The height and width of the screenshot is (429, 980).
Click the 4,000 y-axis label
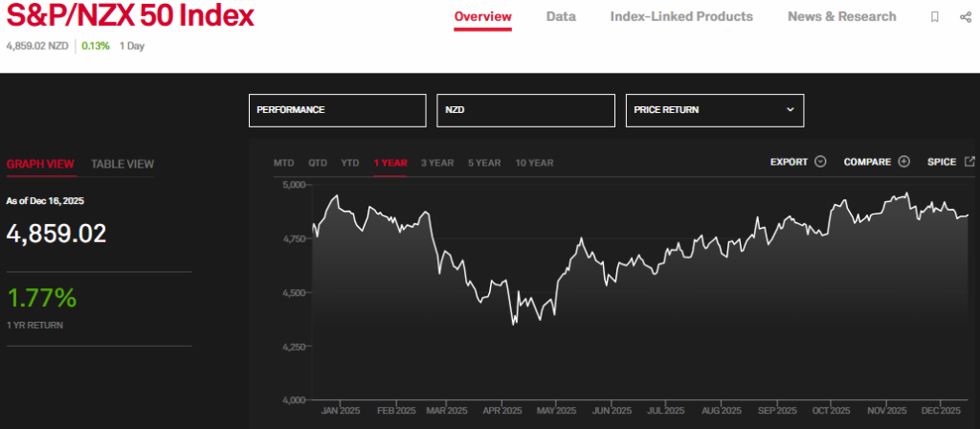[x=293, y=400]
